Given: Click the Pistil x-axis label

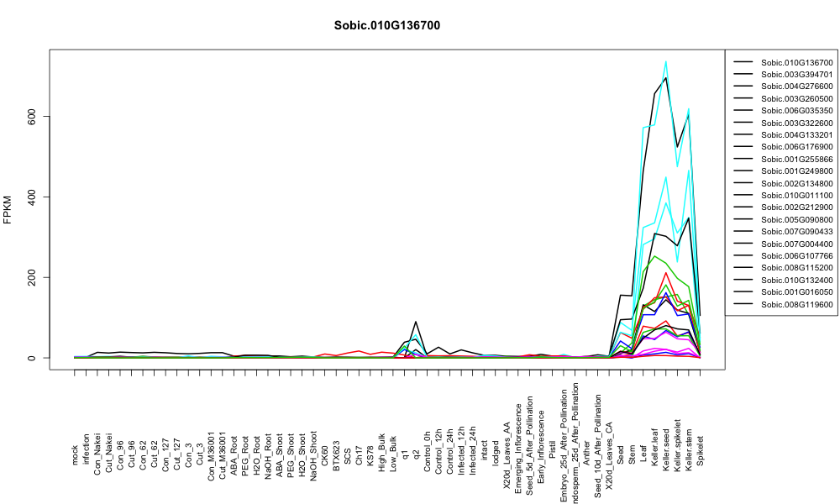Looking at the screenshot, I should 553,451.
